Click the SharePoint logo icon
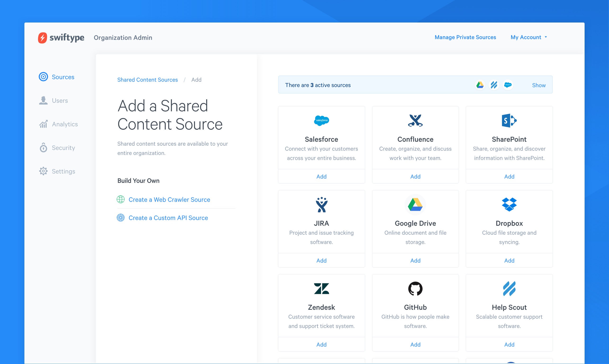The image size is (609, 364). coord(509,120)
